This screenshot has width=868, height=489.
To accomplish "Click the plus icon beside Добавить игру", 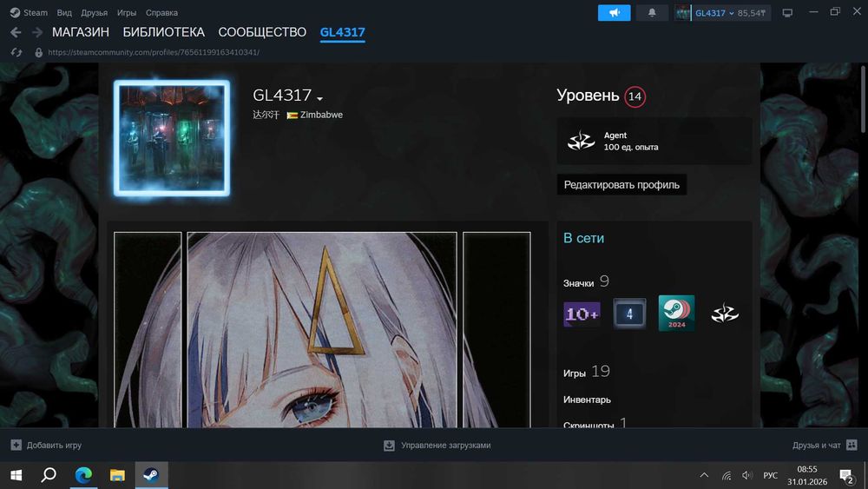I will click(16, 445).
